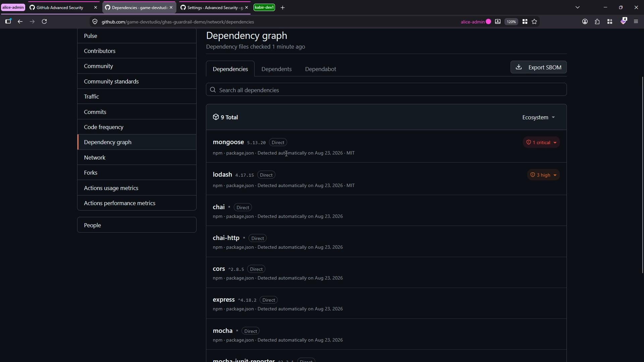Click the page vertical scrollbar
Image resolution: width=644 pixels, height=362 pixels.
643,175
